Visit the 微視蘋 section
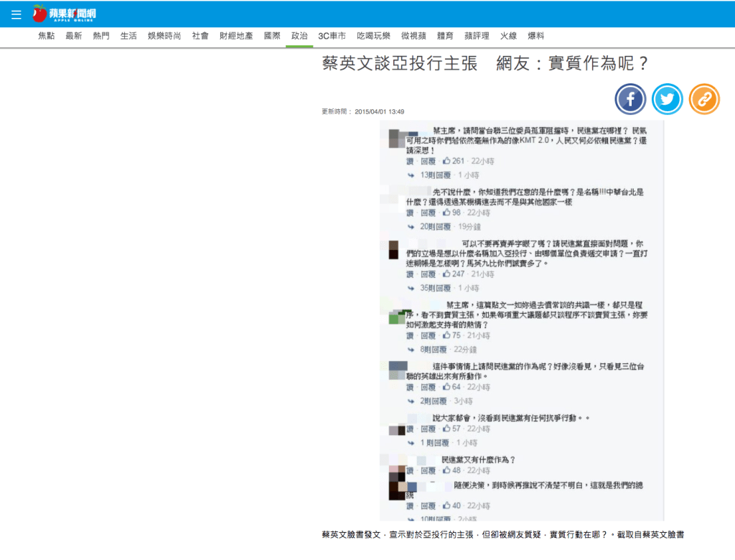The height and width of the screenshot is (560, 735). pos(413,36)
